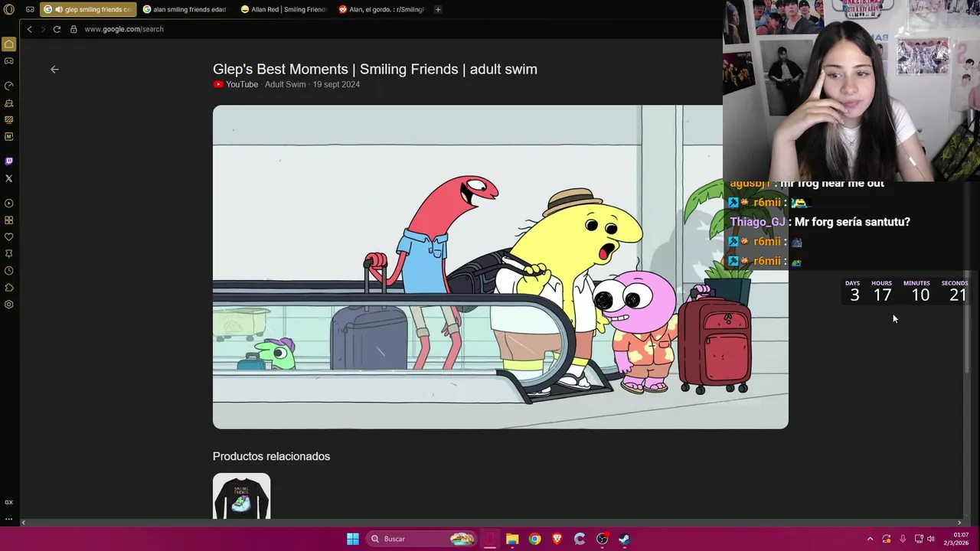This screenshot has width=980, height=551.
Task: Click the back arrow beside video title
Action: click(54, 69)
